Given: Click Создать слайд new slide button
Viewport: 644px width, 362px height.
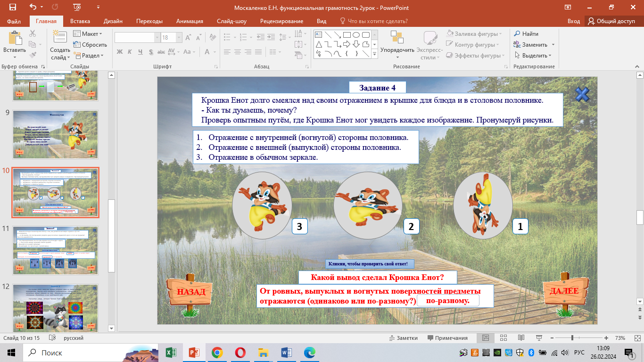Looking at the screenshot, I should 60,45.
